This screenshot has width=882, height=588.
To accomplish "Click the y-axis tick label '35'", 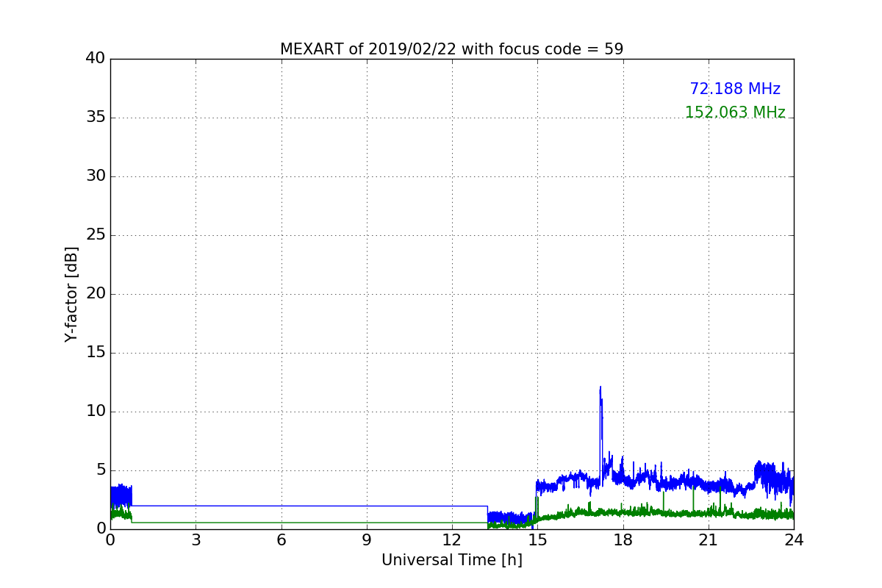I will tap(96, 118).
